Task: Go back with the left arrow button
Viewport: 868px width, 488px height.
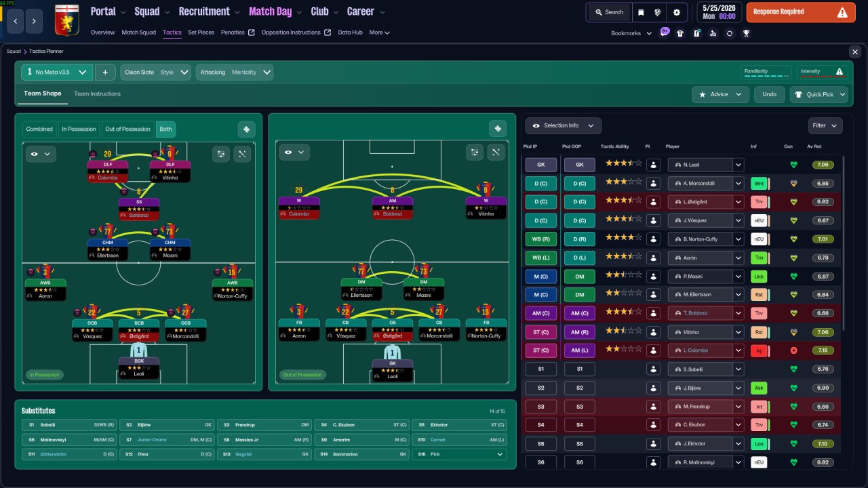Action: [16, 21]
